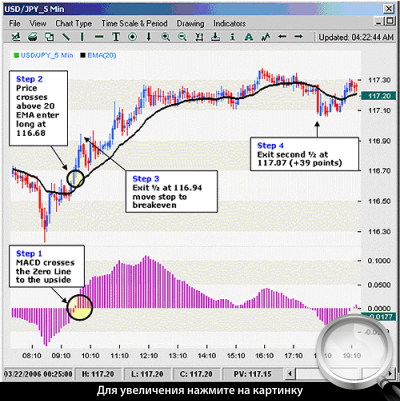Click the Для увеличения нажмите на картинку caption

[200, 390]
